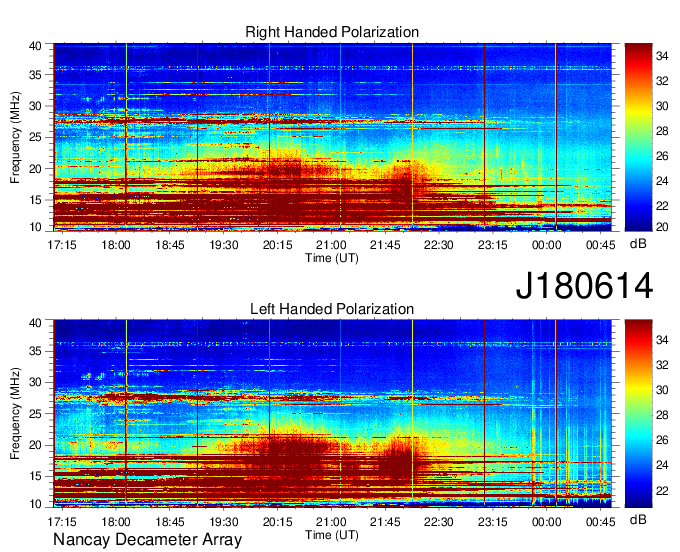
Task: Click the "21:45" time tick on the Left Handed plot
Action: (385, 522)
